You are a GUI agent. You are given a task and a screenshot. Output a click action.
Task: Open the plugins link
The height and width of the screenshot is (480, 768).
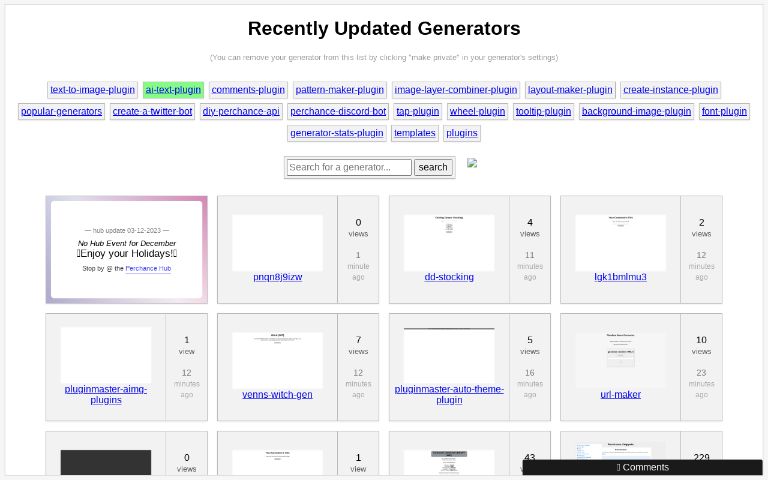[x=461, y=133]
